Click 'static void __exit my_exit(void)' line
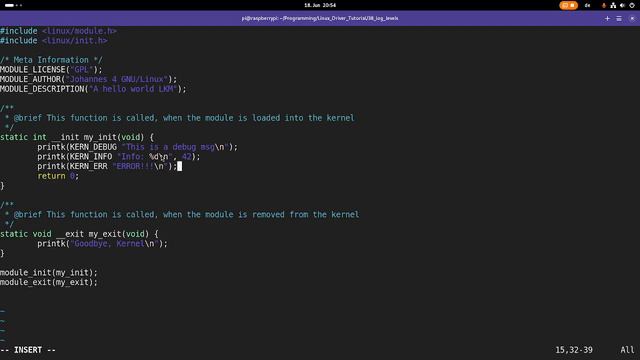 (x=79, y=234)
